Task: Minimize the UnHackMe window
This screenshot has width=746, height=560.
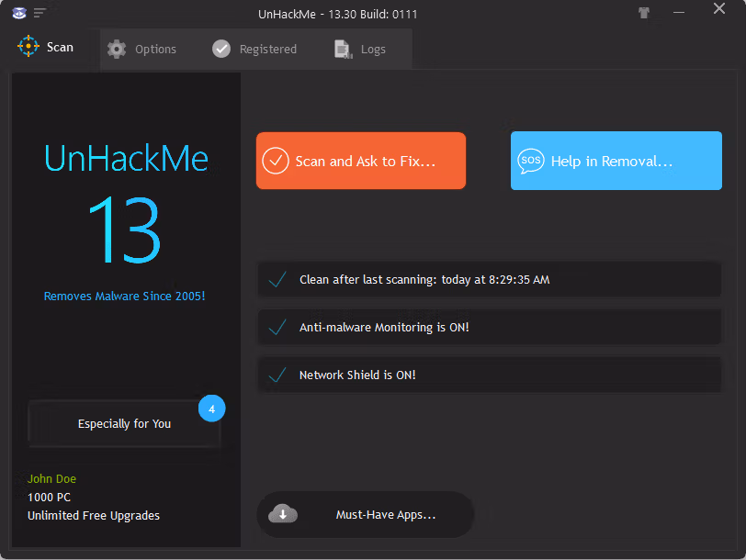Action: [x=679, y=12]
